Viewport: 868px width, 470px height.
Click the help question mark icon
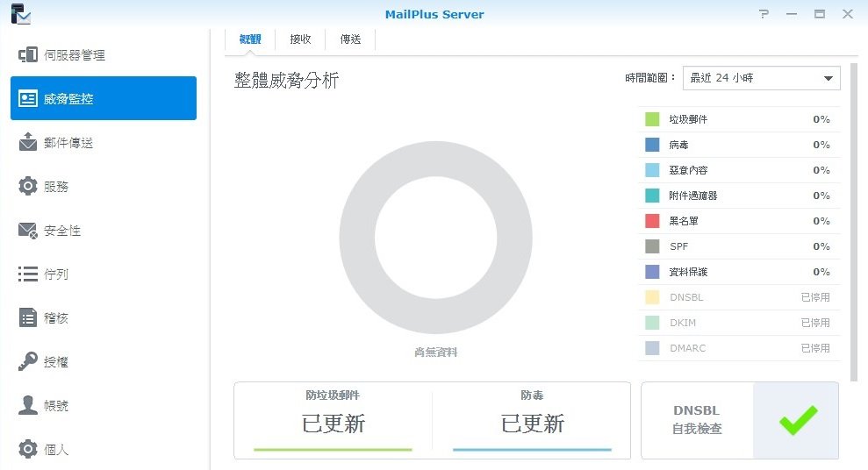764,14
